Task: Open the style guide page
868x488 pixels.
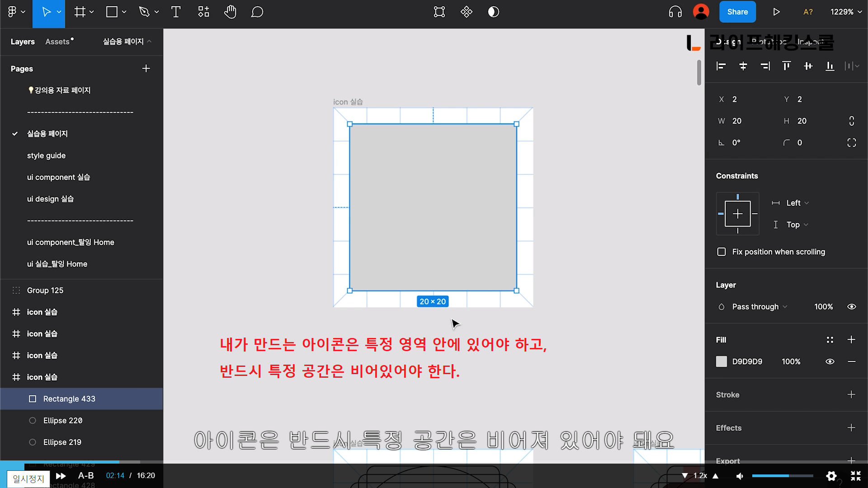Action: 46,155
